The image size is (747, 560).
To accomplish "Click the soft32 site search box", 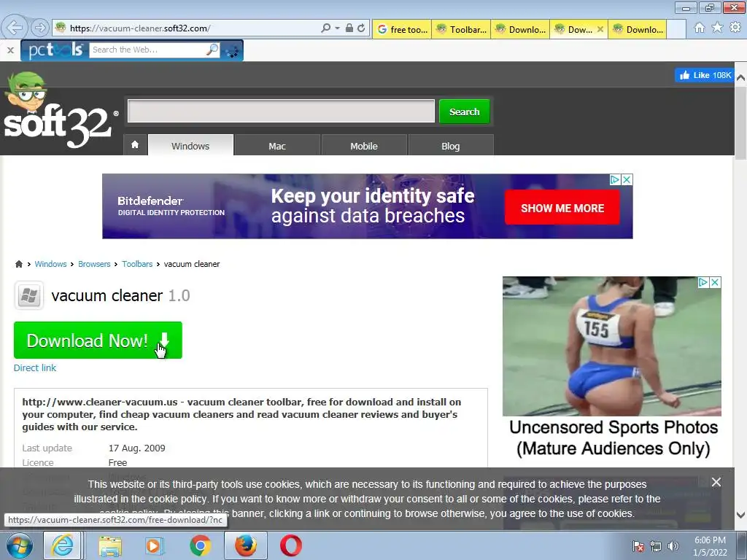I will tap(281, 111).
